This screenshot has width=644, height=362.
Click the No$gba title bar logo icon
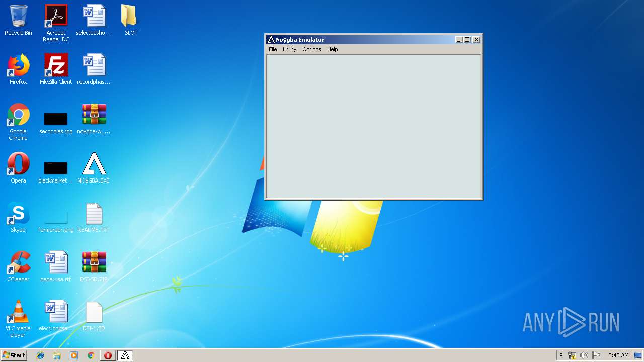tap(271, 40)
